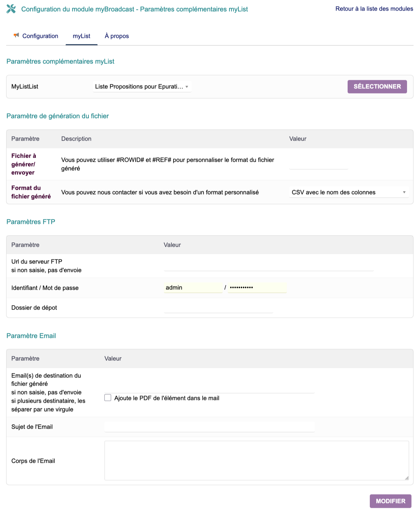The height and width of the screenshot is (515, 420).
Task: Click the Sujet de l'Email field
Action: click(x=209, y=427)
